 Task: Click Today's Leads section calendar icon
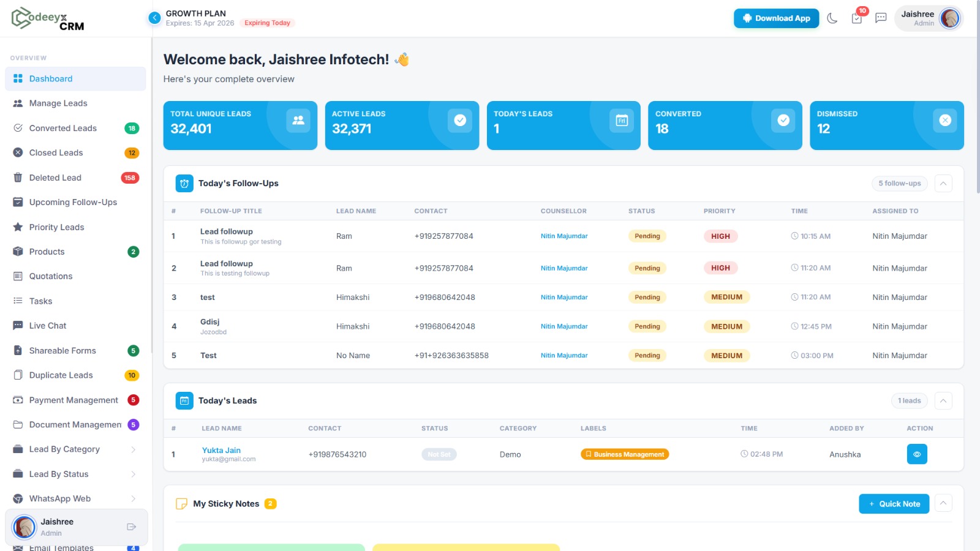tap(184, 401)
